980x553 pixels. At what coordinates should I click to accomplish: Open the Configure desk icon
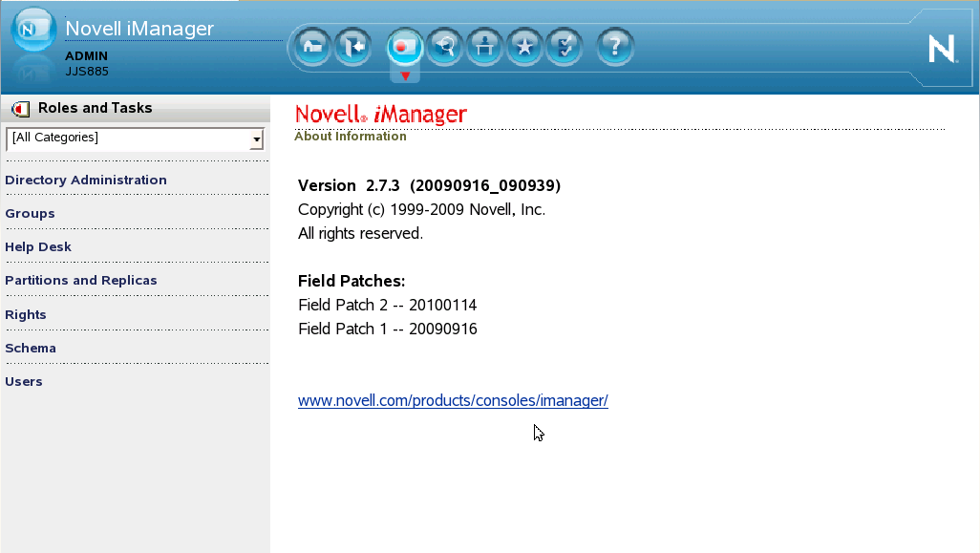click(484, 46)
